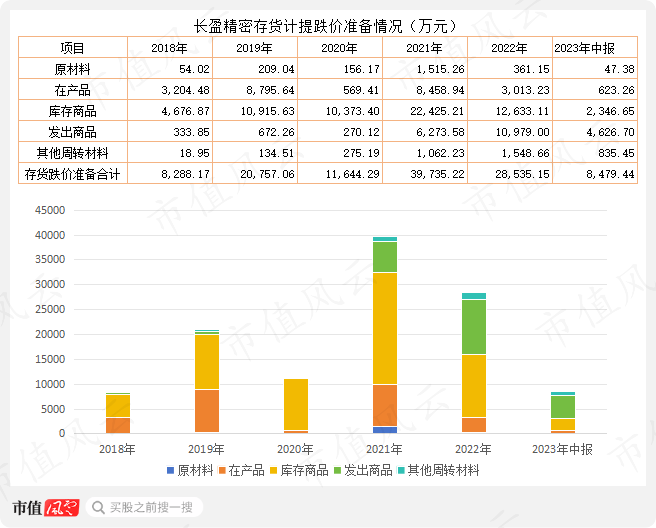
Task: Click the 在产品 row label in table
Action: point(73,90)
